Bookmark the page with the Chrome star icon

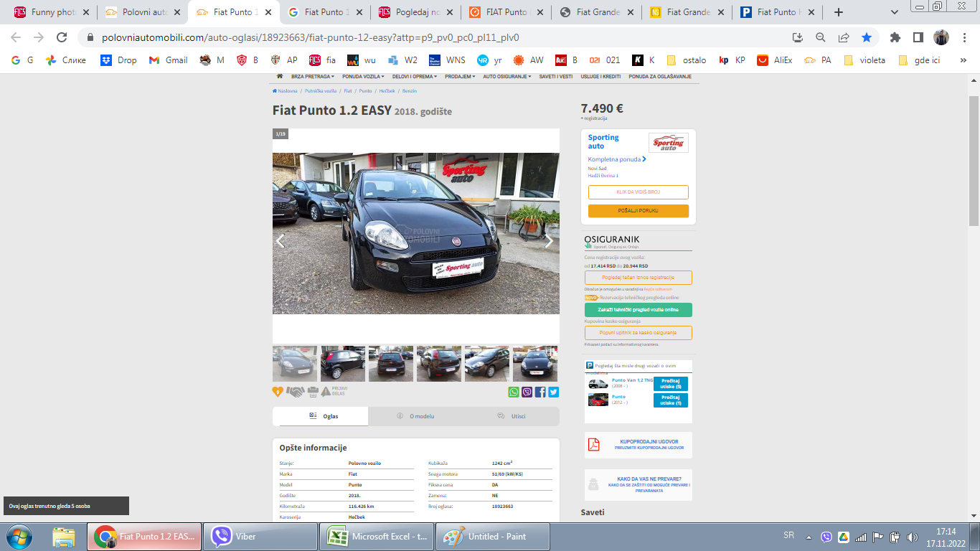point(867,37)
